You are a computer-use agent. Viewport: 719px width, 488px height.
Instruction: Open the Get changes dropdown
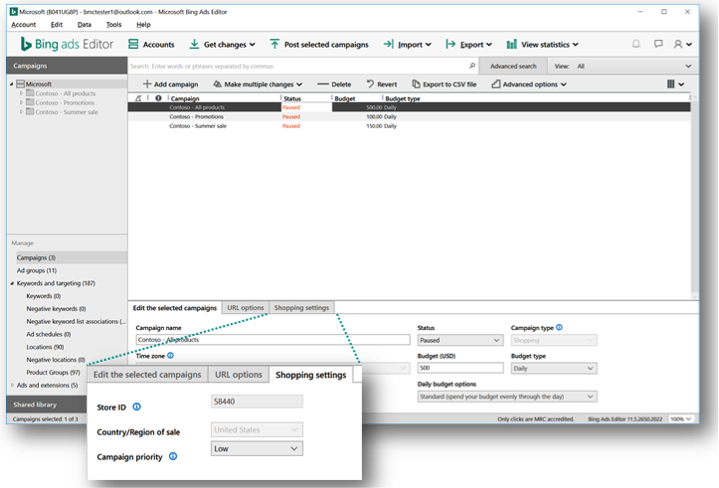point(222,44)
